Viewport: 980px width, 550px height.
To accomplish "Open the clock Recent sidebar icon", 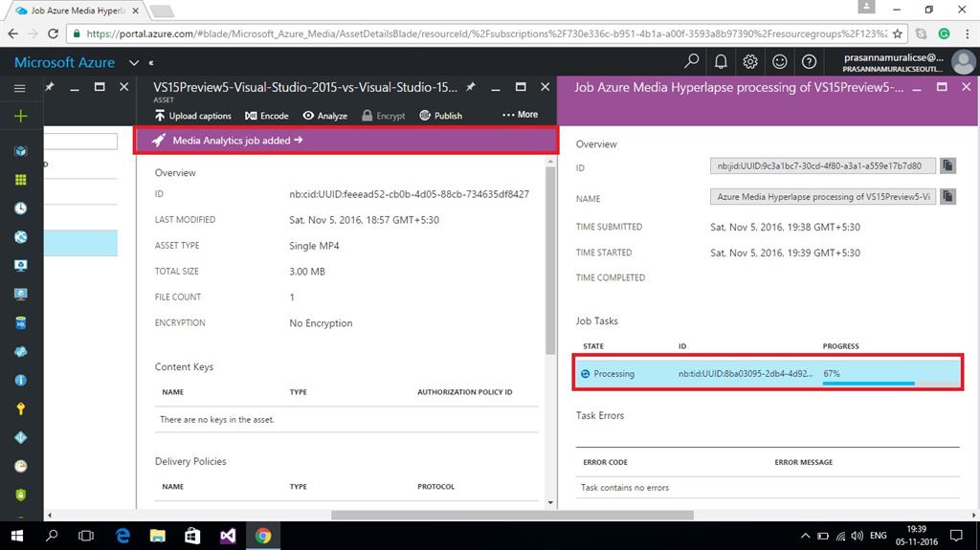I will click(21, 209).
